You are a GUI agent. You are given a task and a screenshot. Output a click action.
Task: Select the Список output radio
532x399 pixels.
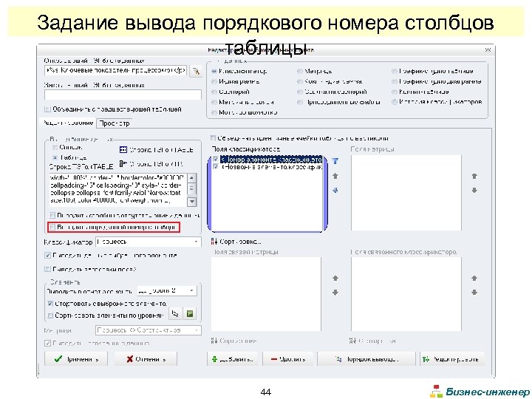(55, 147)
